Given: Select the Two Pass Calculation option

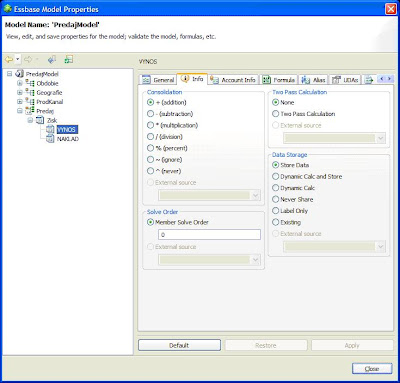Looking at the screenshot, I should click(x=275, y=114).
